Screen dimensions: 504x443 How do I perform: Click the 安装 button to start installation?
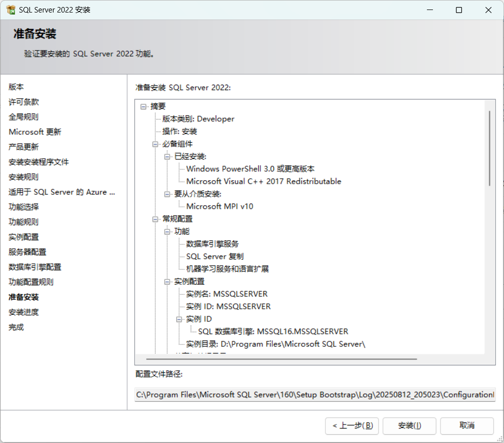point(409,425)
